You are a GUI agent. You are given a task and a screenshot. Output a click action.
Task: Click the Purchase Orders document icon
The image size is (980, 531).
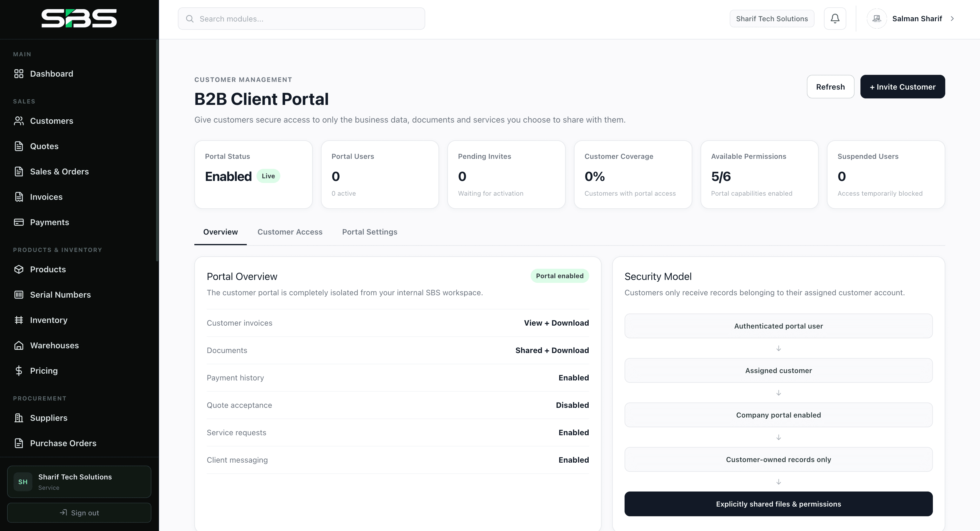click(x=19, y=443)
